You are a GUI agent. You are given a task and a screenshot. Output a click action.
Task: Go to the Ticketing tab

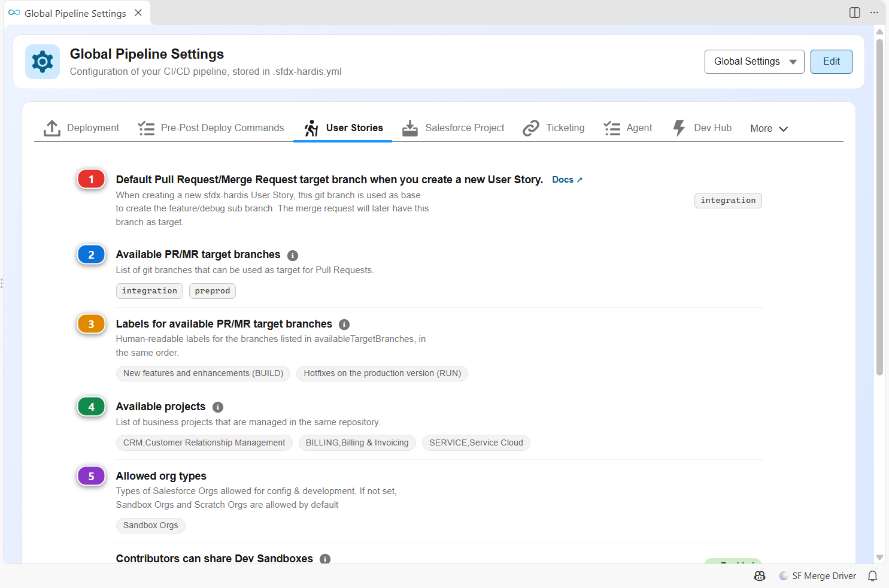(554, 128)
